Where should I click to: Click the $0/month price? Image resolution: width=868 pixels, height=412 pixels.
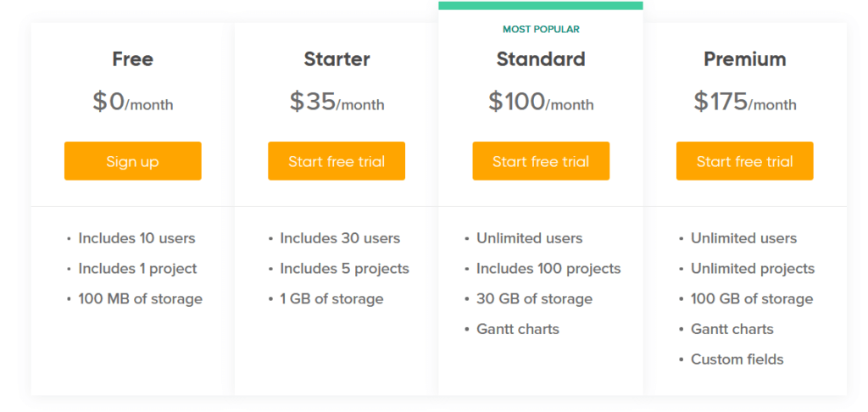click(x=132, y=103)
